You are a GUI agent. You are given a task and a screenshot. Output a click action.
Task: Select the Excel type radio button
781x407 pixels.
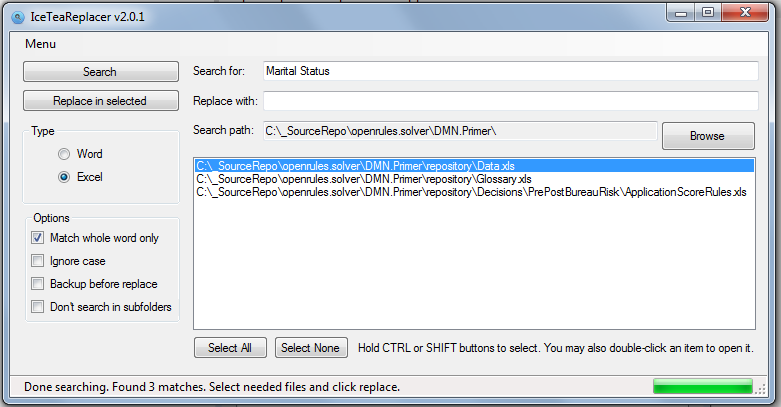click(x=64, y=177)
